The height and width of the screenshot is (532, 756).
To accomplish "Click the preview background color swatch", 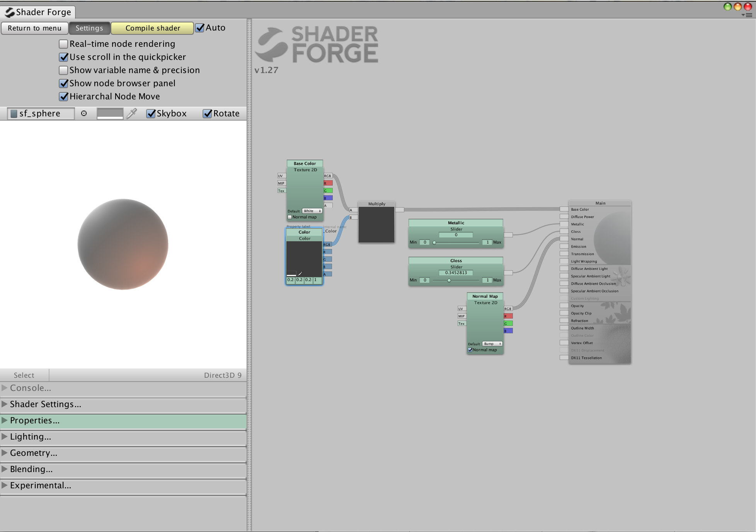I will [x=110, y=113].
